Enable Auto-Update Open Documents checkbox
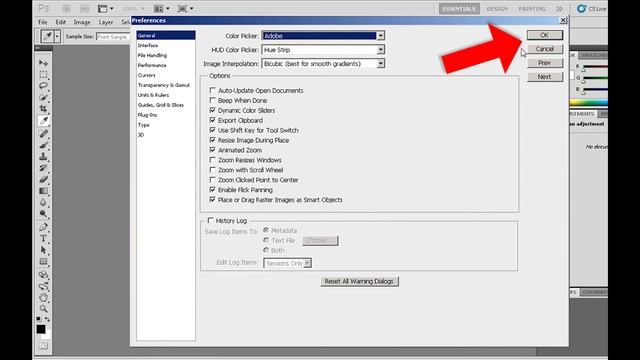 pos(213,90)
